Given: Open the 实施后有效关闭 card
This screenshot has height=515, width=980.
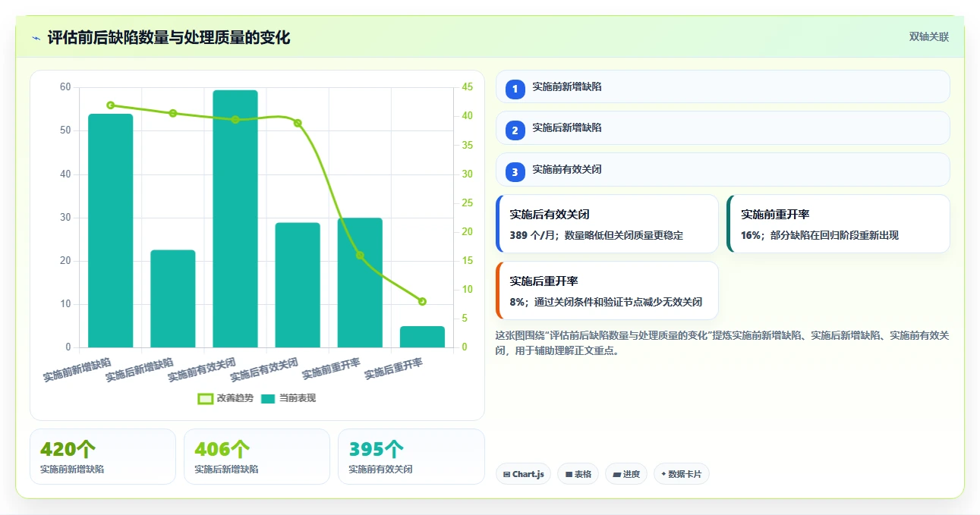Looking at the screenshot, I should [x=607, y=224].
